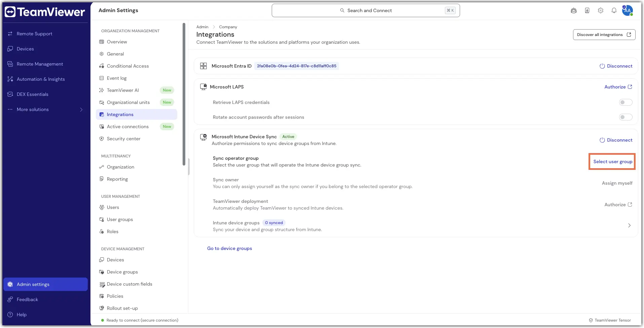The height and width of the screenshot is (328, 644).
Task: Open the TeamViewer AI chat icon in header
Action: [574, 10]
